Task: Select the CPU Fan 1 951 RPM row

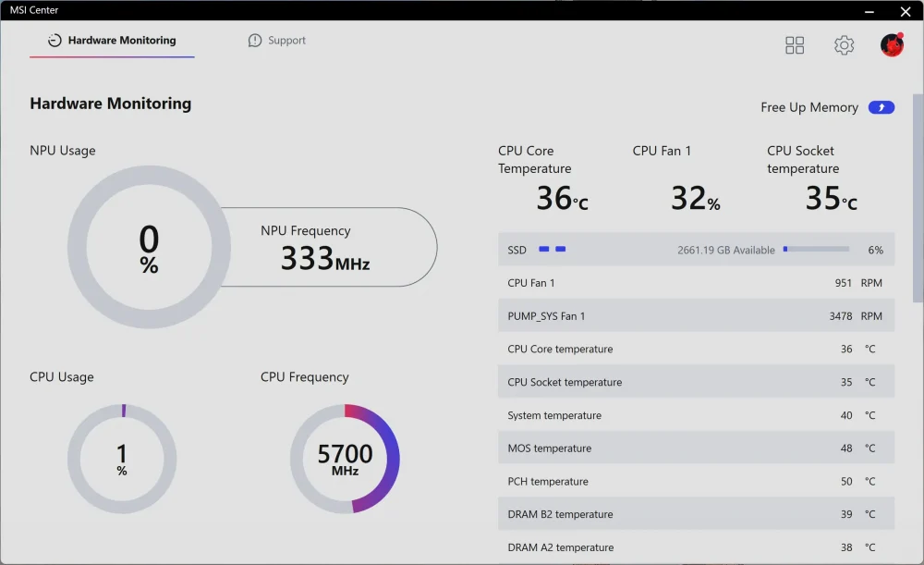Action: (696, 283)
